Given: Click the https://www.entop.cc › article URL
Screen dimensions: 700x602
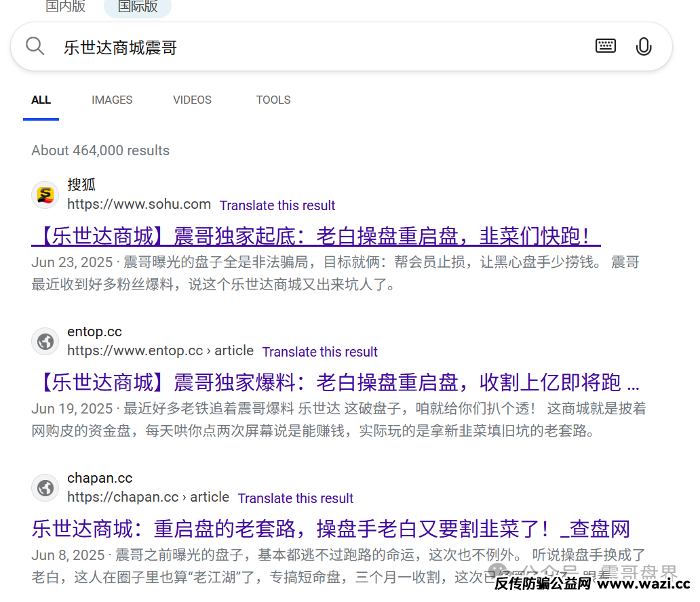Looking at the screenshot, I should coord(160,350).
